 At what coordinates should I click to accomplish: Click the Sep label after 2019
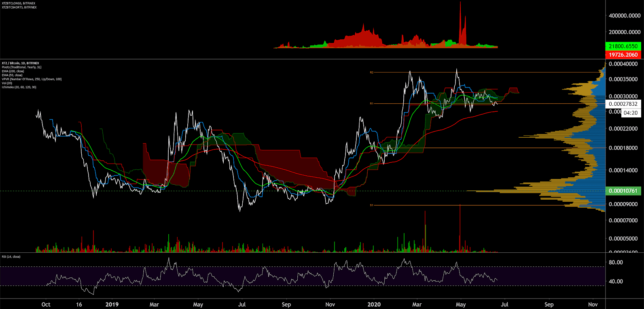286,305
